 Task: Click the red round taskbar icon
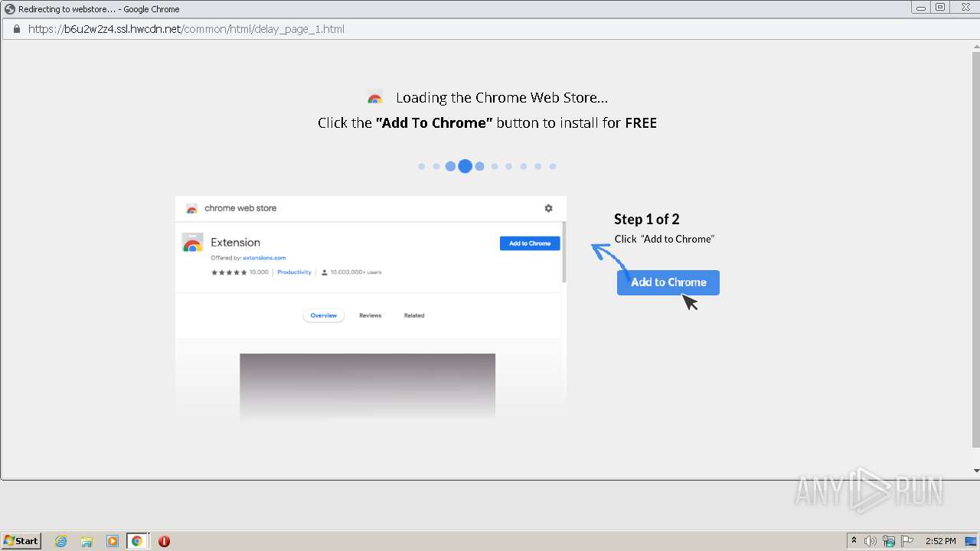coord(164,541)
